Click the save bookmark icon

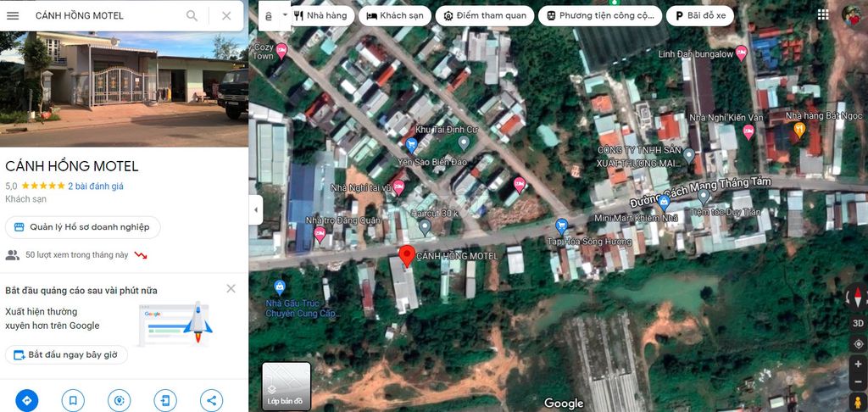tap(73, 400)
